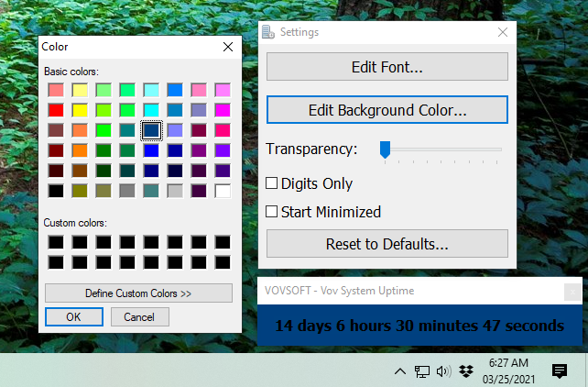588x387 pixels.
Task: Click Reset to Defaults button
Action: [387, 244]
